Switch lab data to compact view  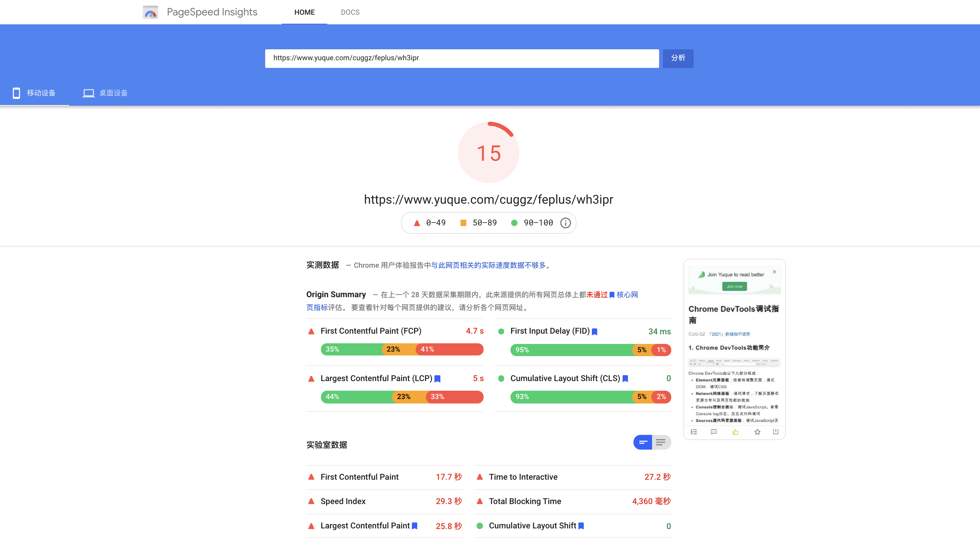(x=643, y=443)
